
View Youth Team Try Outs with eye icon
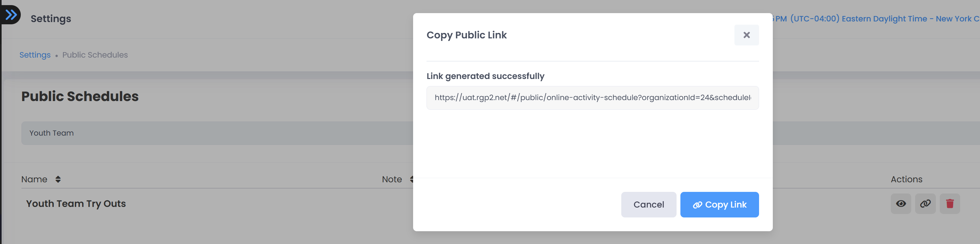(x=900, y=204)
